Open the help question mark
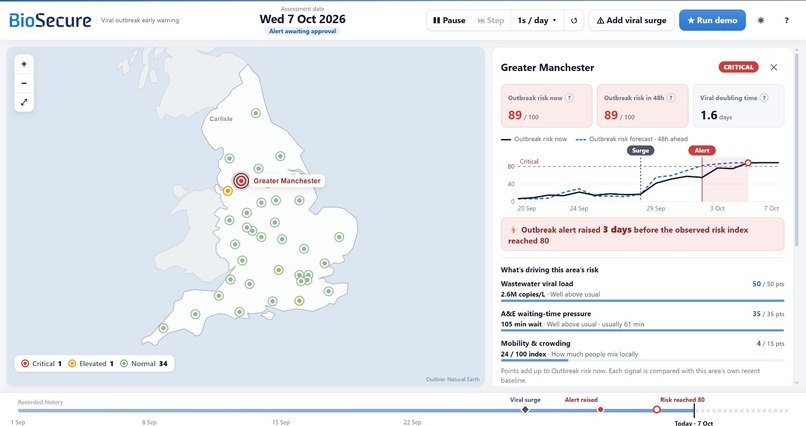 (786, 21)
